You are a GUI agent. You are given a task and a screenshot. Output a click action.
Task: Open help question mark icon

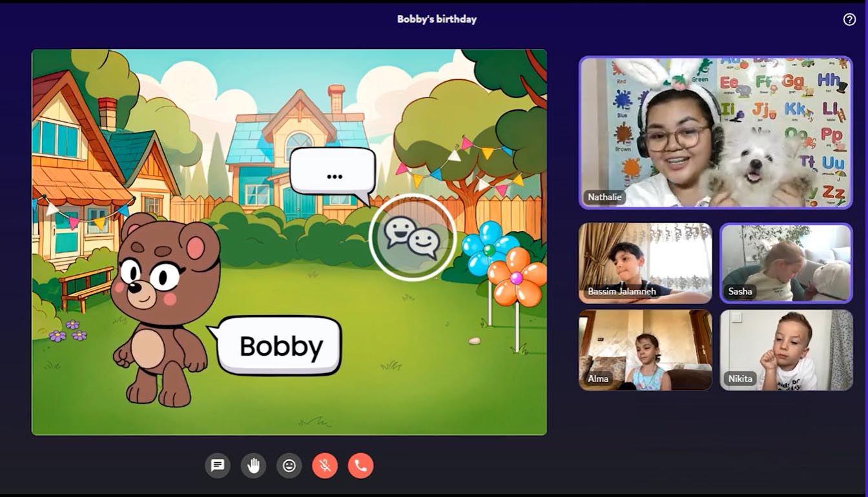(849, 19)
